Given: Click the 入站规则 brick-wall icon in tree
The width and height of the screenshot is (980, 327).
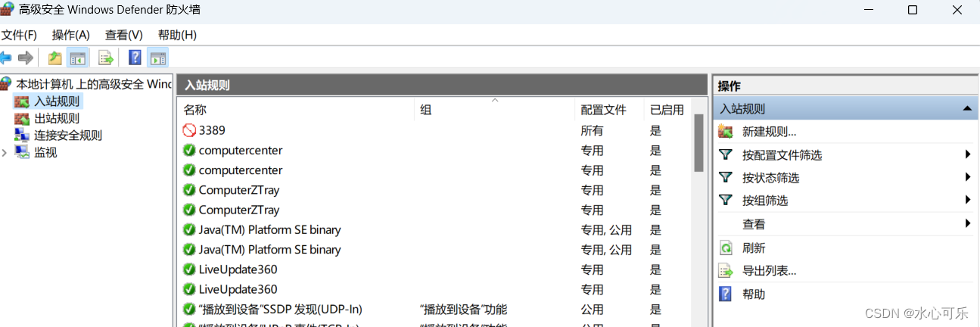Looking at the screenshot, I should tap(21, 101).
